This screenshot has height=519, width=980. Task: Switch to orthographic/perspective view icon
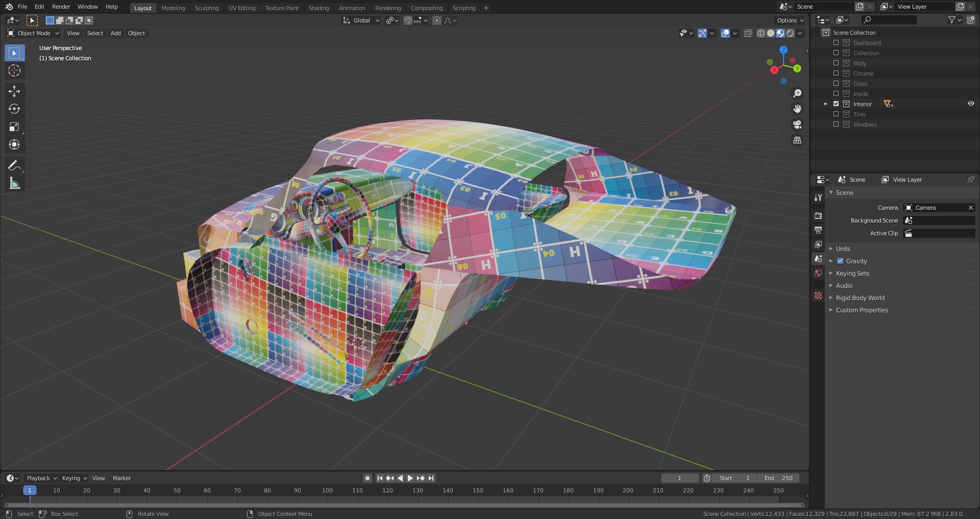click(797, 140)
